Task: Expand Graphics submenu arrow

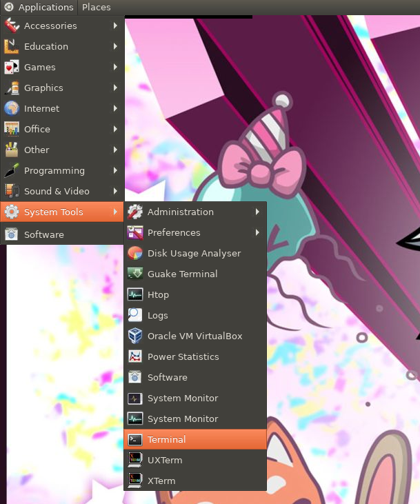Action: point(115,88)
